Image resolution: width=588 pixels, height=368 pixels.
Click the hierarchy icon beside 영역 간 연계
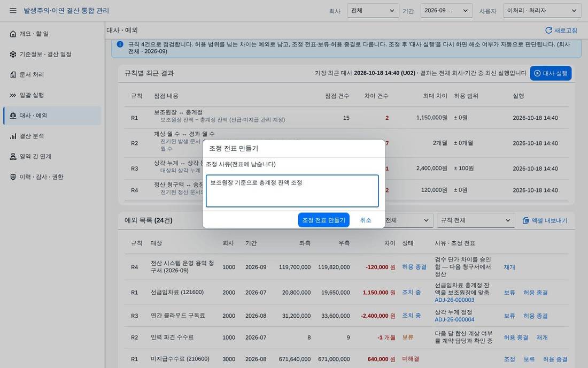click(x=13, y=156)
